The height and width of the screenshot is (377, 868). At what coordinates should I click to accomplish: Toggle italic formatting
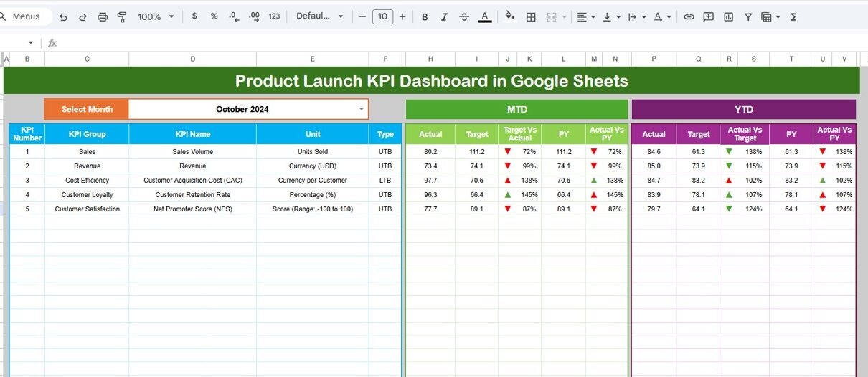[444, 16]
